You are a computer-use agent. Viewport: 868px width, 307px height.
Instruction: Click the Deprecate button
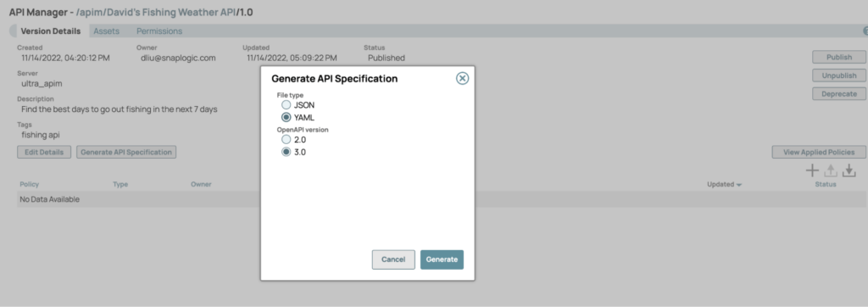coord(839,93)
